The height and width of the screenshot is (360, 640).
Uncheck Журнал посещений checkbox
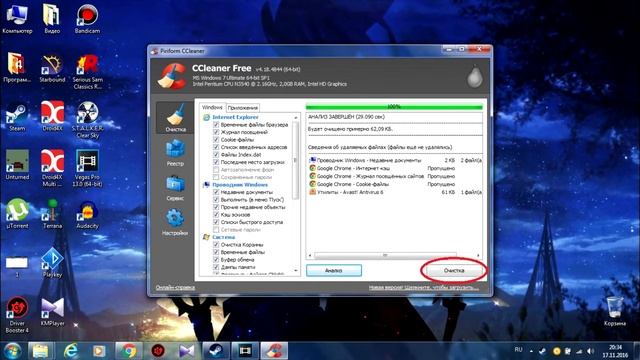216,132
